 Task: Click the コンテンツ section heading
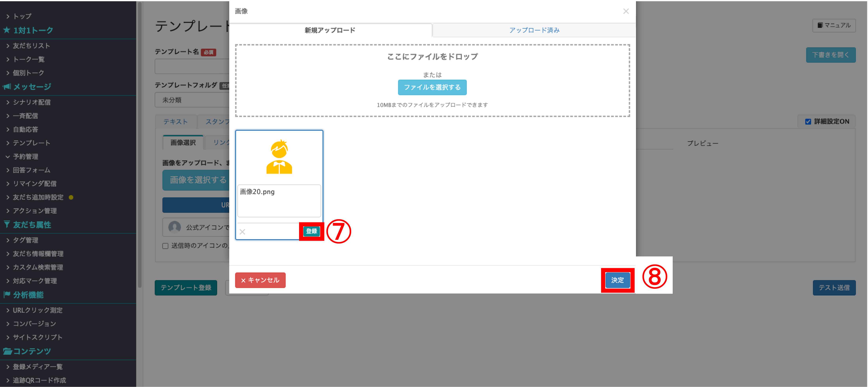click(32, 351)
